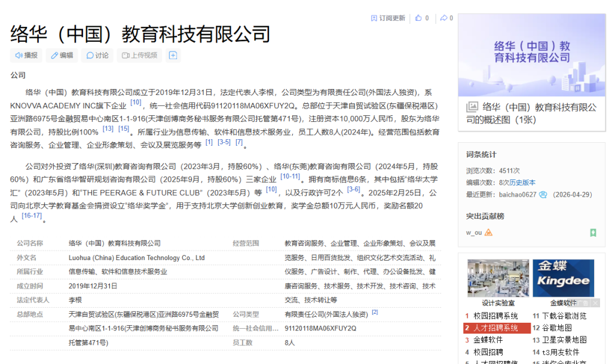612x364 pixels.
Task: Open the t3用友软件 ad link
Action: [561, 352]
